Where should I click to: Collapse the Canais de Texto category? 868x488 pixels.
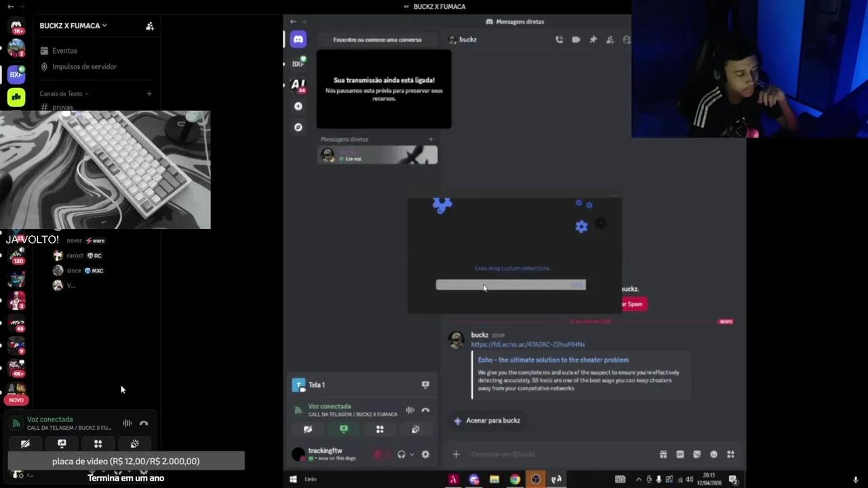click(64, 94)
